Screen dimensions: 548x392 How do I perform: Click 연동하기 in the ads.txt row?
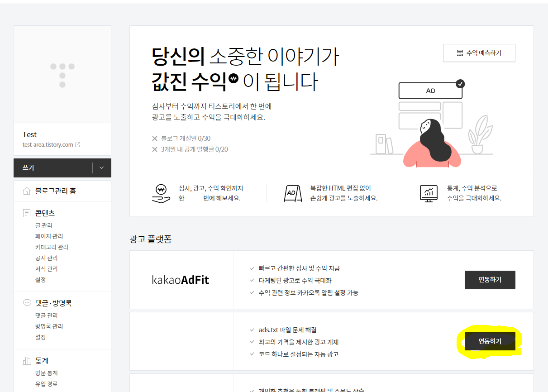[x=490, y=341]
